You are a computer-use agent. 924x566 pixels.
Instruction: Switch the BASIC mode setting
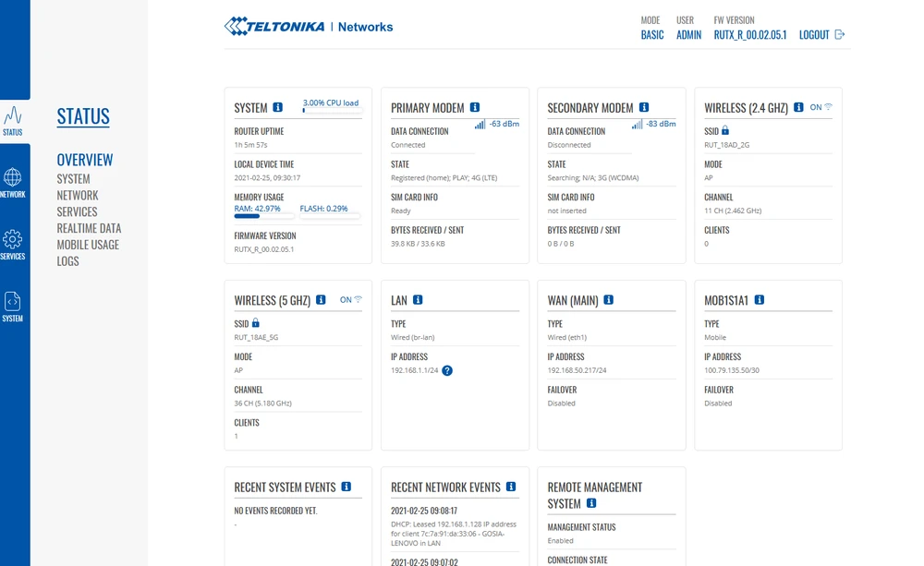tap(652, 35)
